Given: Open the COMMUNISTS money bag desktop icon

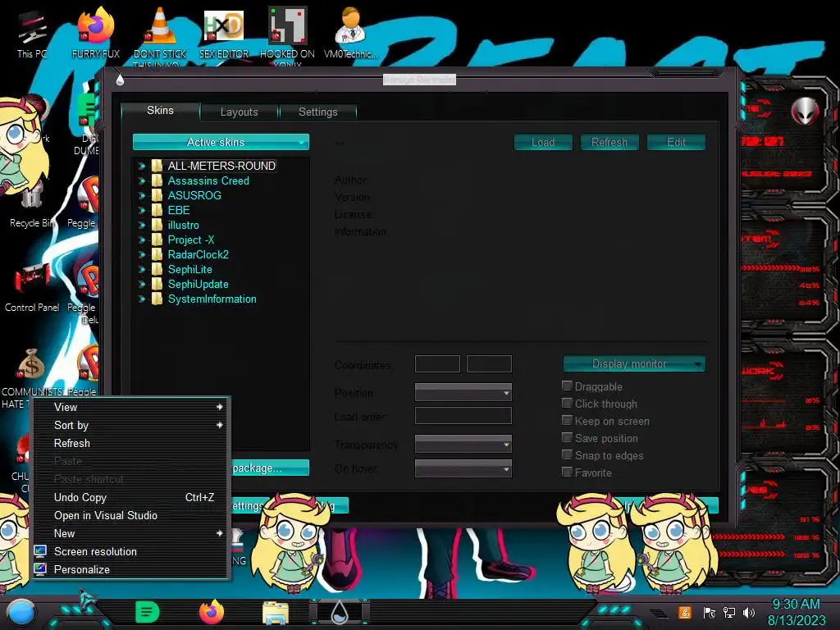Looking at the screenshot, I should point(31,364).
